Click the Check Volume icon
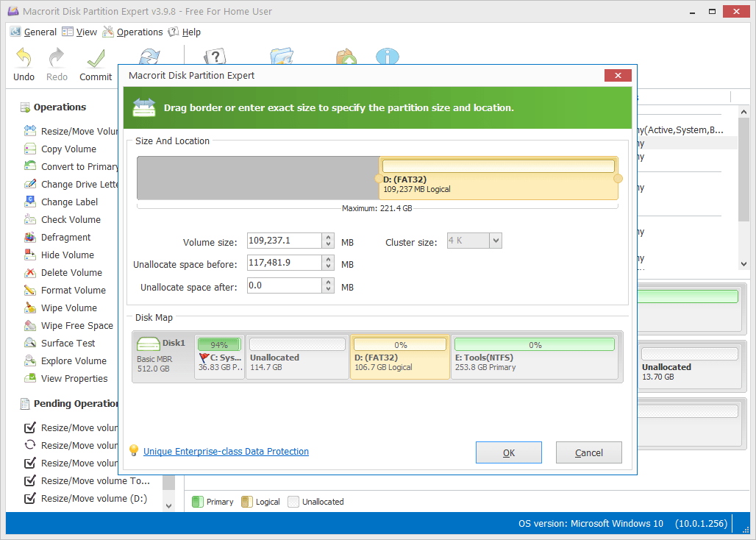The height and width of the screenshot is (540, 756). tap(30, 219)
